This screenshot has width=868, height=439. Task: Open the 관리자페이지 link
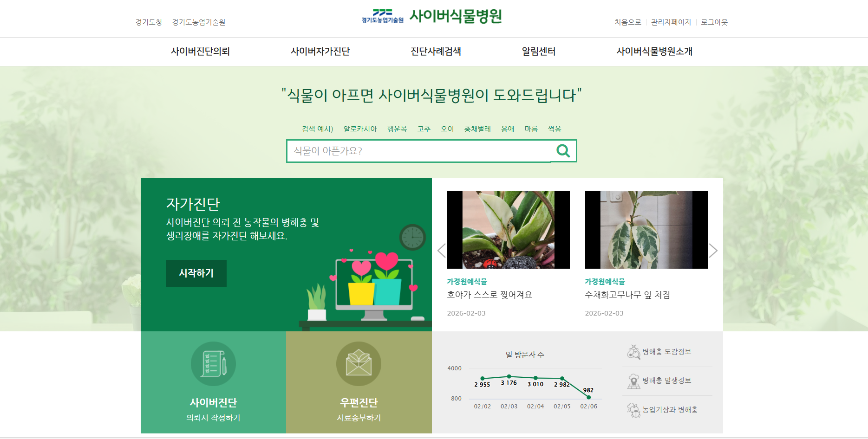click(x=671, y=22)
